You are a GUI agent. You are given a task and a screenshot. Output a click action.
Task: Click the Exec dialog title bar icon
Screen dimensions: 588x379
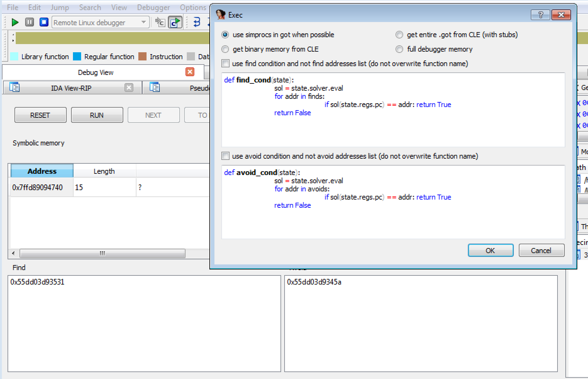221,14
